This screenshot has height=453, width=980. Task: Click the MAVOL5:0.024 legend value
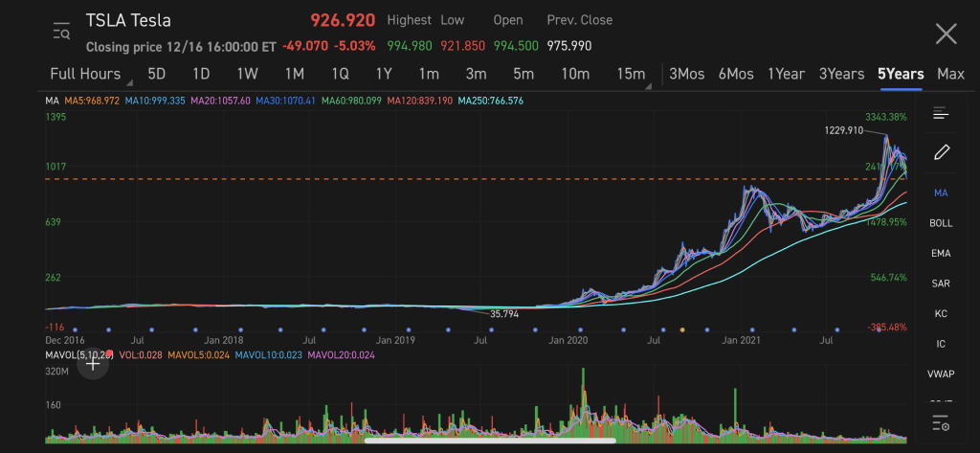[201, 354]
